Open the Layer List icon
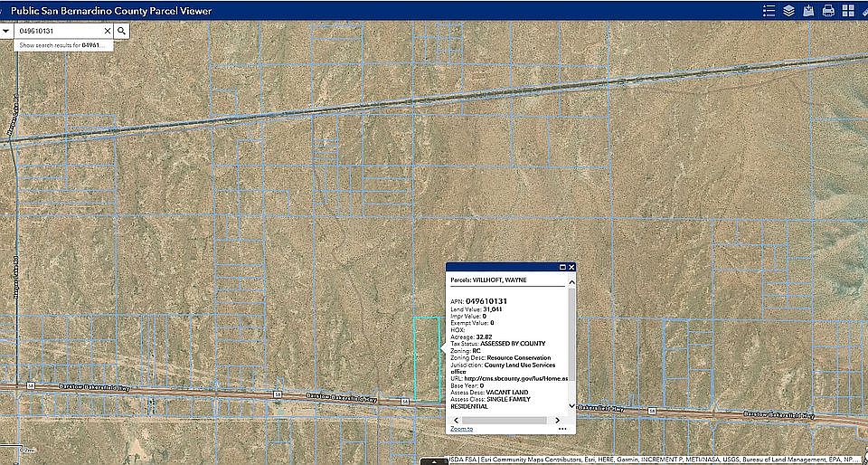868x465 pixels. (788, 11)
